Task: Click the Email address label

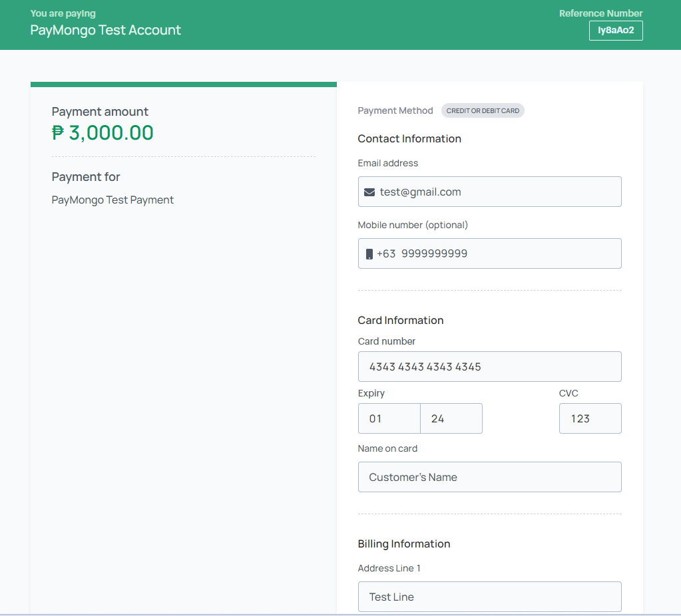Action: tap(388, 163)
